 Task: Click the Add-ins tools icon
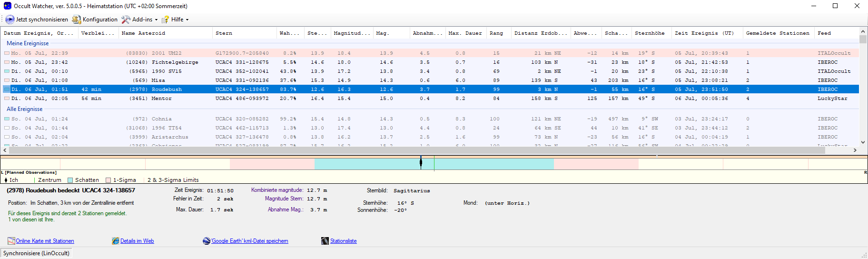126,20
